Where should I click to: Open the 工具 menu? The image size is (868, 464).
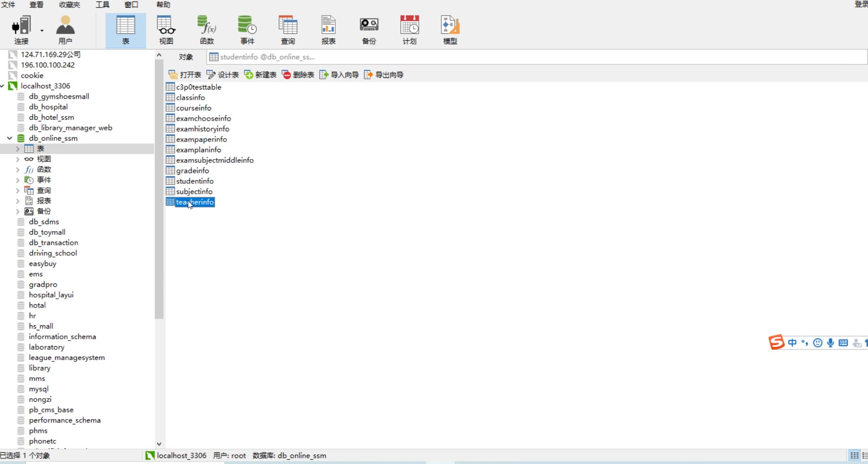(102, 5)
